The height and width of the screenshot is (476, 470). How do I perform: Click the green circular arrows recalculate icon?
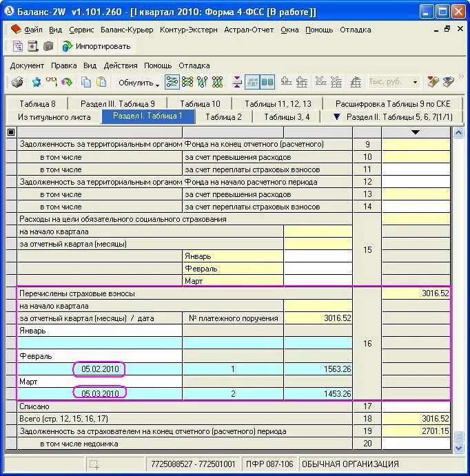[67, 82]
